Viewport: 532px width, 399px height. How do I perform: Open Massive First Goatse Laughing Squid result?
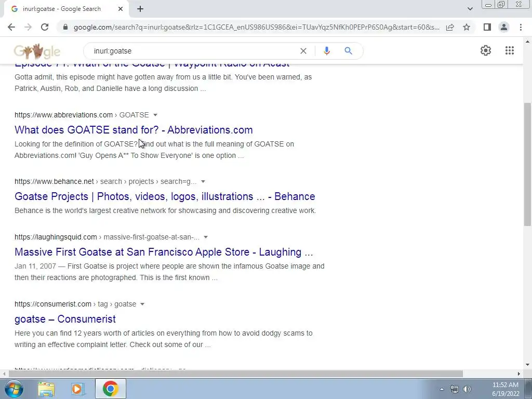[x=164, y=252]
